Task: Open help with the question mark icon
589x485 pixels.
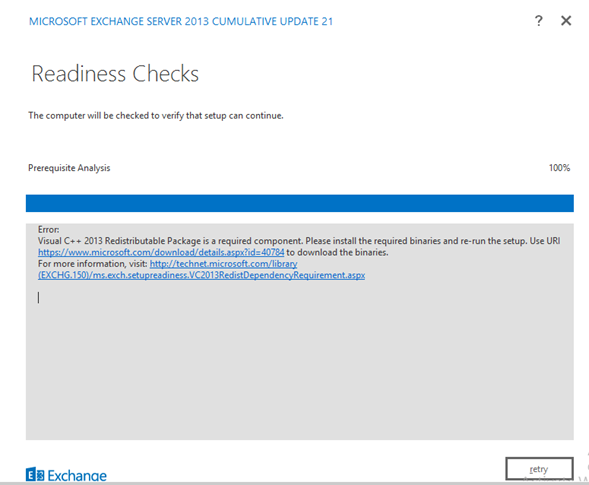Action: tap(539, 21)
